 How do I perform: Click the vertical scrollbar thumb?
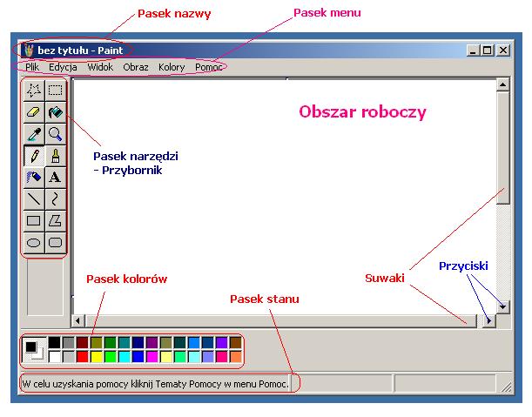click(503, 148)
